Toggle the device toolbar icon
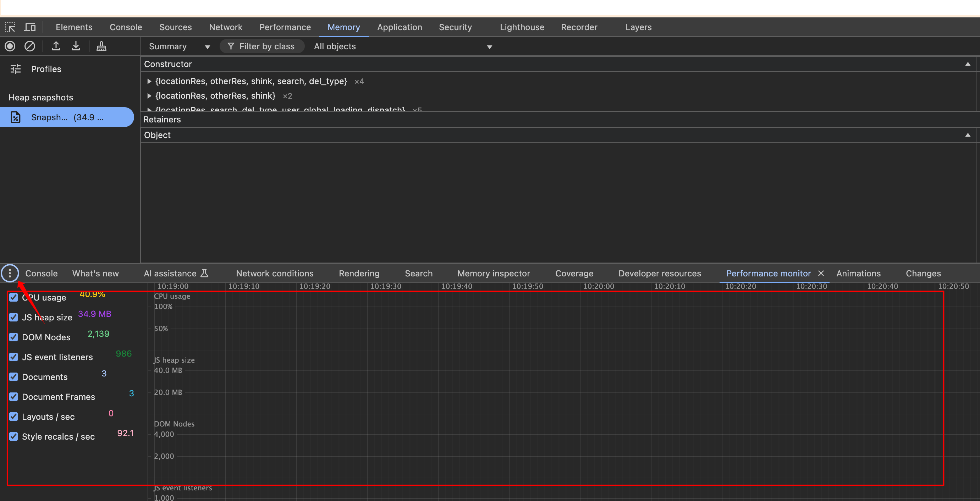The width and height of the screenshot is (980, 501). pyautogui.click(x=30, y=27)
